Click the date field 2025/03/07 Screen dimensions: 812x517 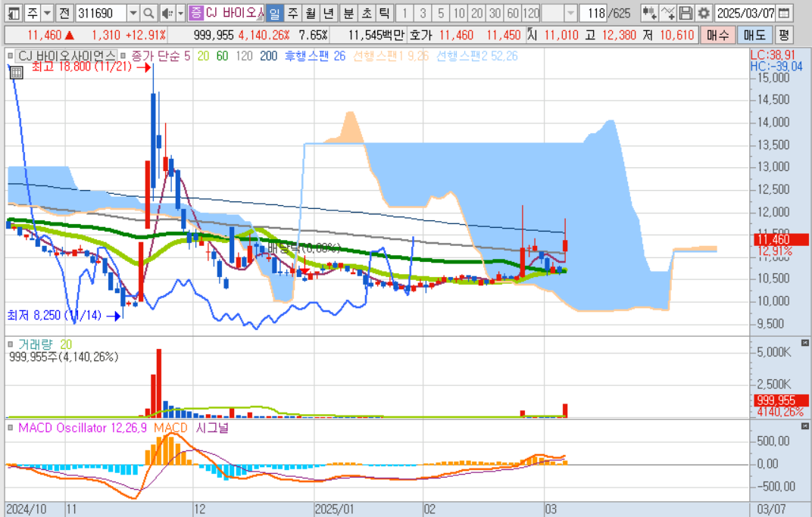click(745, 13)
